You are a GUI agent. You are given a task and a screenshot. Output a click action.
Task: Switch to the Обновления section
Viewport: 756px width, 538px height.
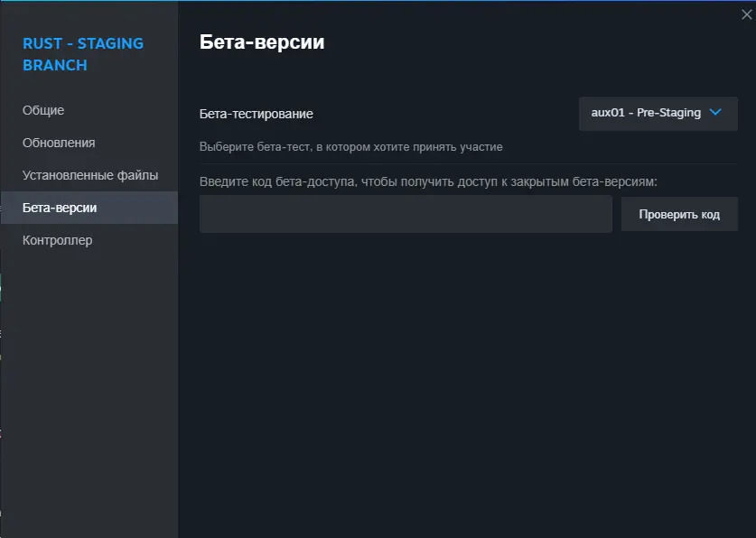(59, 143)
